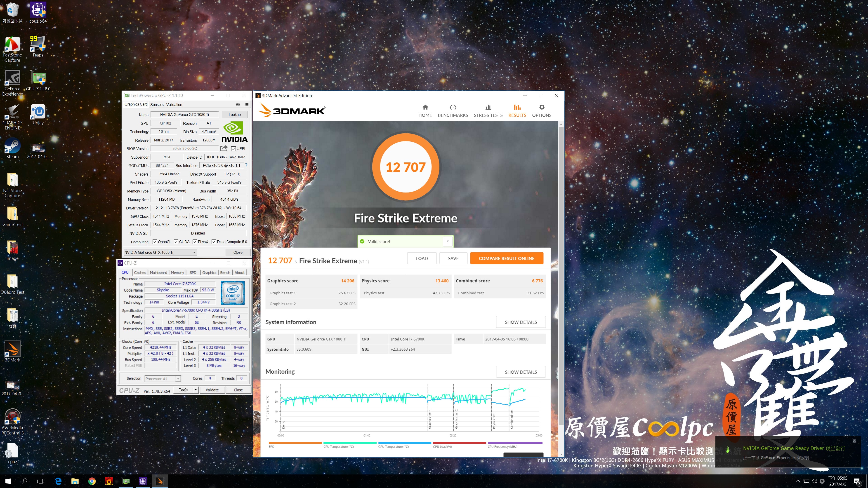Screen dimensions: 868x488
Task: Click the taskbar search magnifier icon
Action: coord(24,481)
